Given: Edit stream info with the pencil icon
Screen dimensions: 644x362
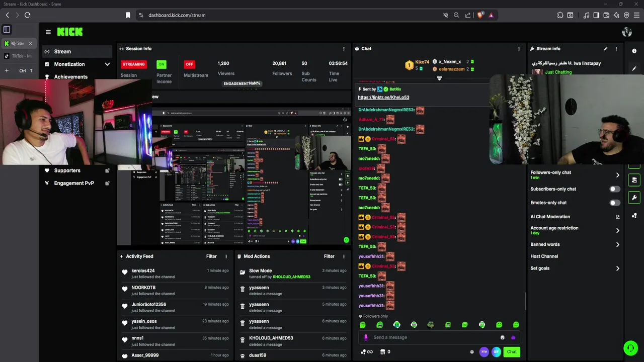Looking at the screenshot, I should click(x=605, y=49).
